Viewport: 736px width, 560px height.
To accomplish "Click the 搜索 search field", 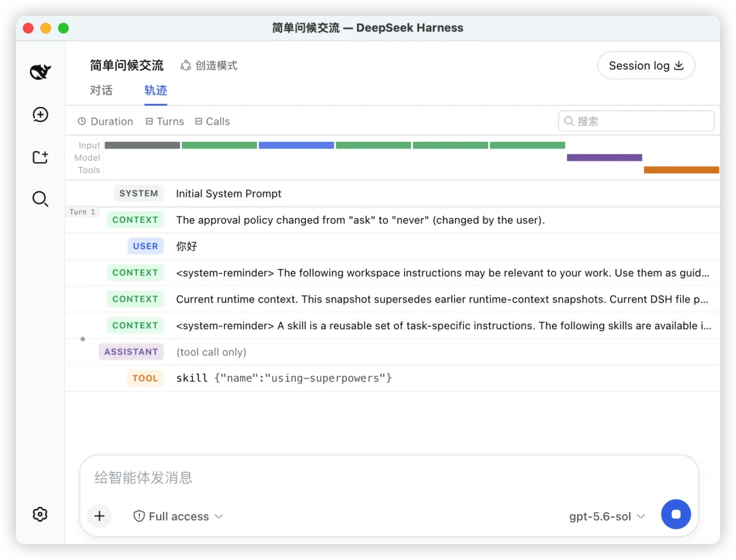I will point(636,121).
